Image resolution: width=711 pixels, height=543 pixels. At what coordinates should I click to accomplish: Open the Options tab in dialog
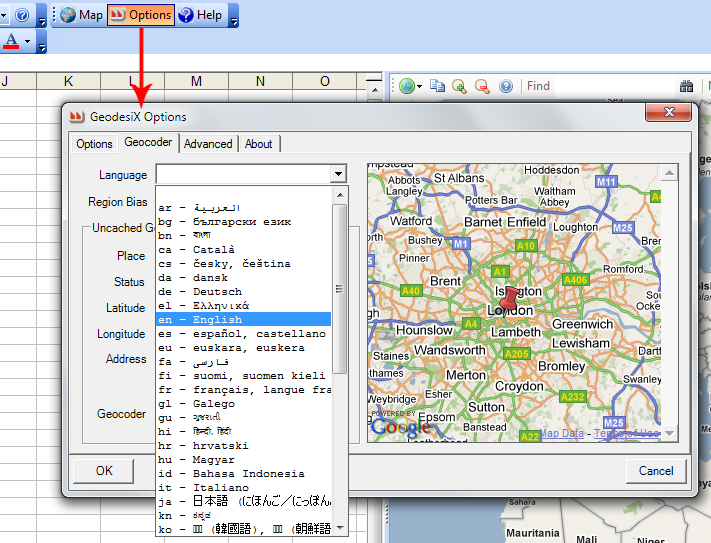94,144
